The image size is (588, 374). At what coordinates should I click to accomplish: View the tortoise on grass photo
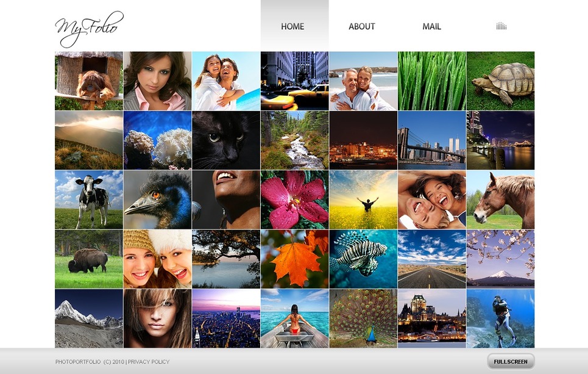[x=501, y=81]
